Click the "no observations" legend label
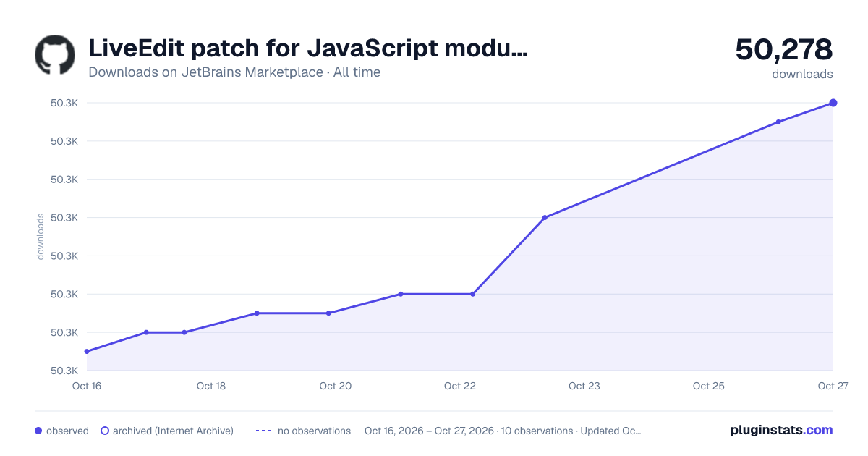Screen dimensions: 868x456 pos(314,431)
